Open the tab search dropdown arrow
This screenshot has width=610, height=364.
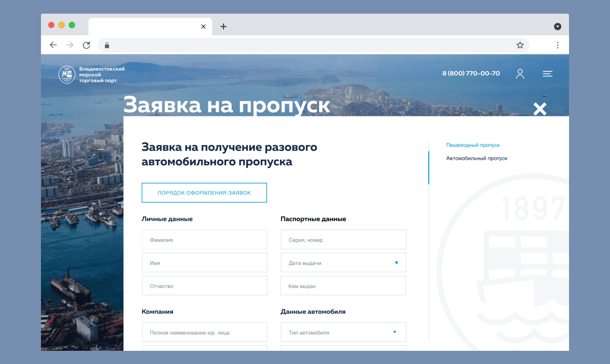click(558, 26)
